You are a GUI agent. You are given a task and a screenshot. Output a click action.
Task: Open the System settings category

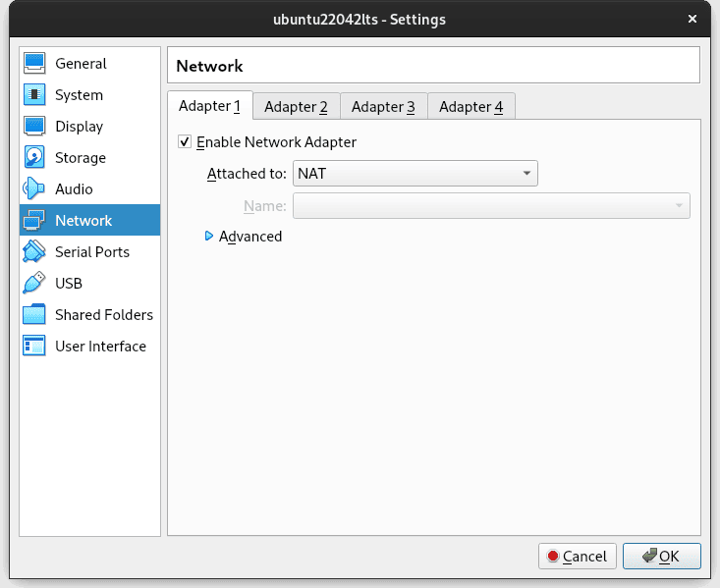[90, 94]
